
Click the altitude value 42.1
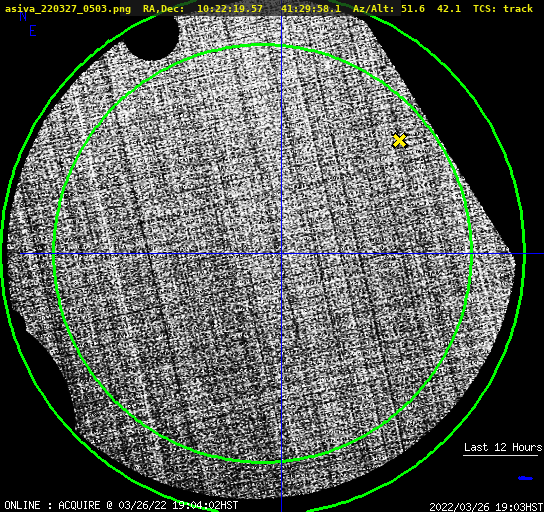pyautogui.click(x=449, y=8)
